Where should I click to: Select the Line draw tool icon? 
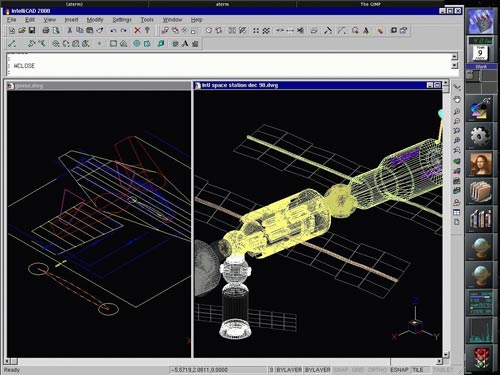coord(12,44)
